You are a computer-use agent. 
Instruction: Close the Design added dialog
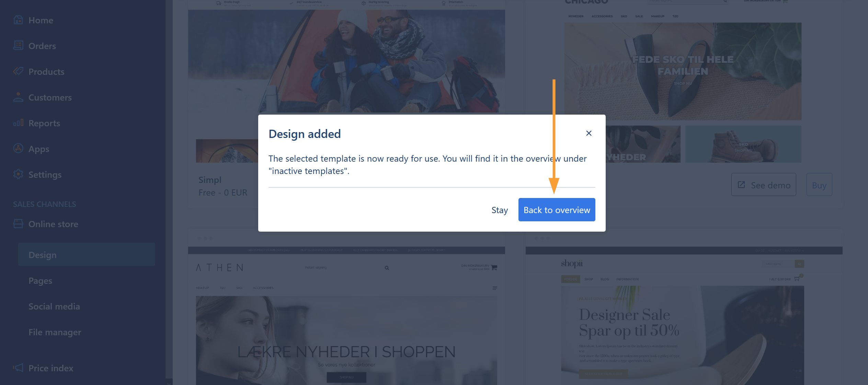[x=589, y=133]
